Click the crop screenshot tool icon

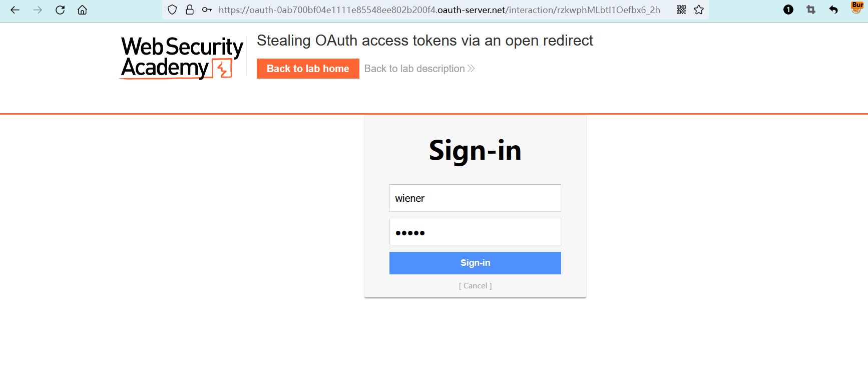point(811,10)
